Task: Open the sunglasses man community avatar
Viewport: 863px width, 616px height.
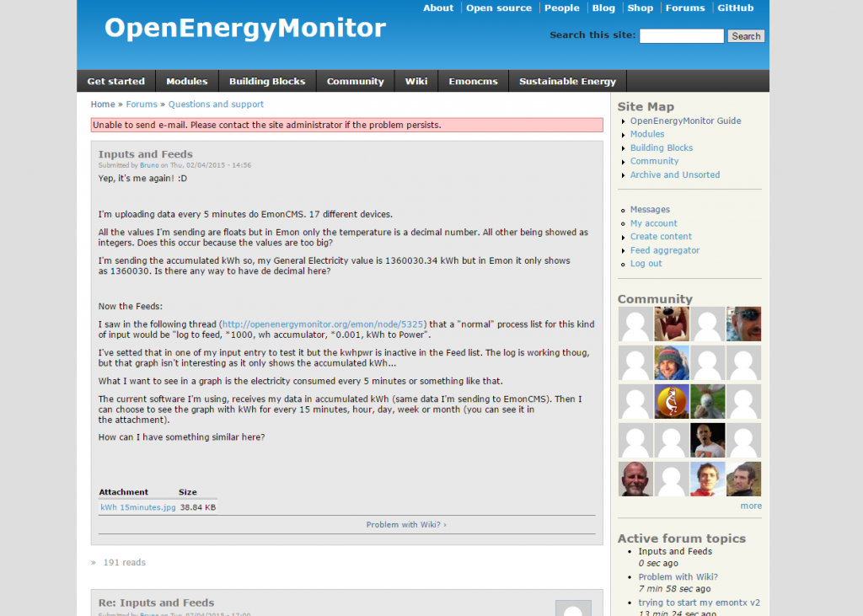Action: [x=743, y=324]
